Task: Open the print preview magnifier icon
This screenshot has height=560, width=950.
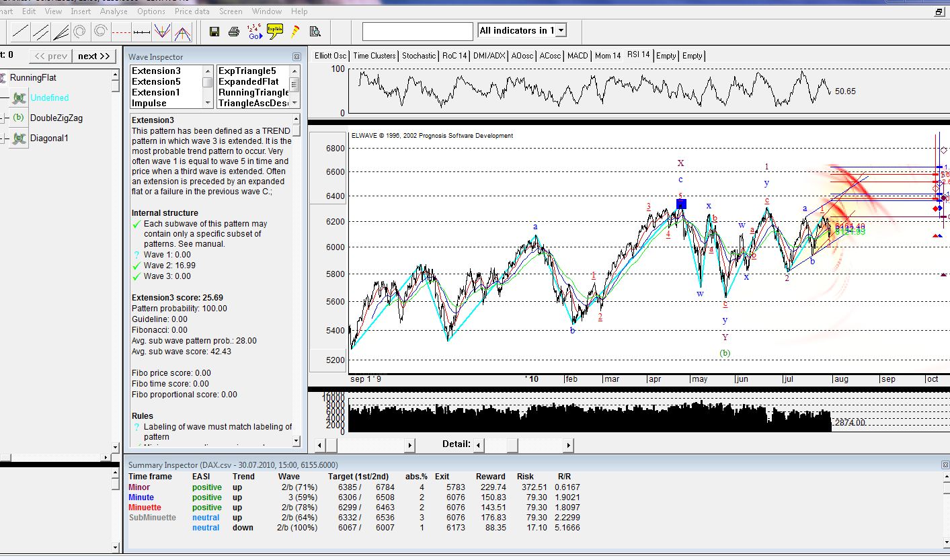Action: coord(315,32)
